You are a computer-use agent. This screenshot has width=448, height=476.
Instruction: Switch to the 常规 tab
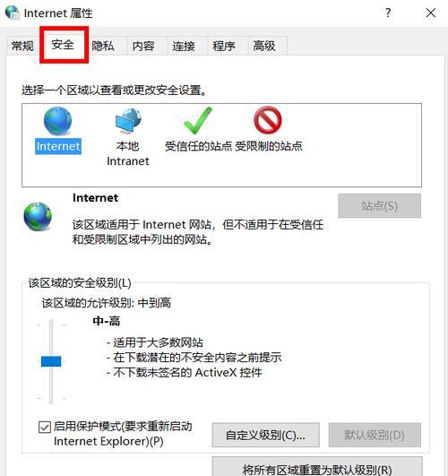click(x=22, y=46)
